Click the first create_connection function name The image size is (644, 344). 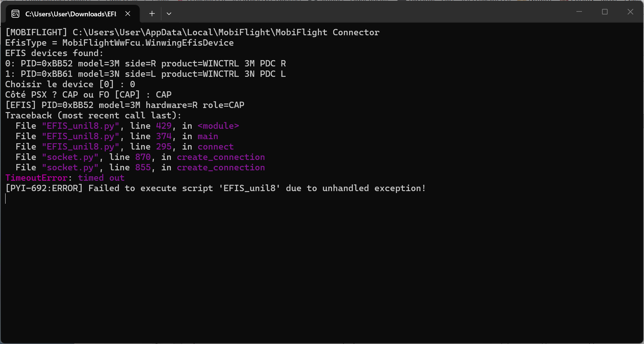pyautogui.click(x=221, y=157)
